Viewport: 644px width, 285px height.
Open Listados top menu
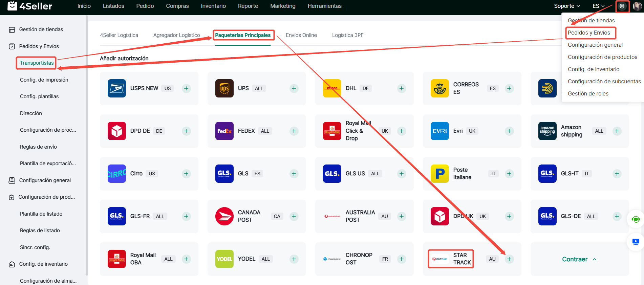click(113, 6)
